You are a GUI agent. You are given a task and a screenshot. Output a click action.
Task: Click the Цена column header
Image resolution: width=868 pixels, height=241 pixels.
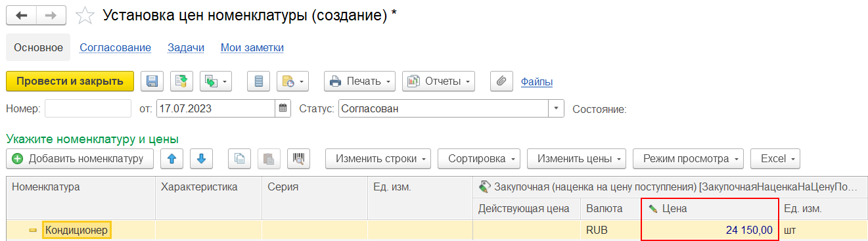pyautogui.click(x=710, y=209)
